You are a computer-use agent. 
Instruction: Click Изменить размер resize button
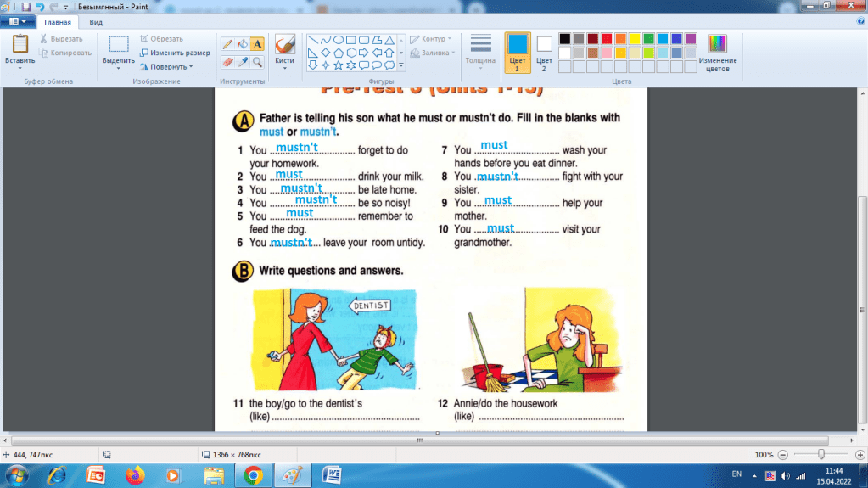175,53
